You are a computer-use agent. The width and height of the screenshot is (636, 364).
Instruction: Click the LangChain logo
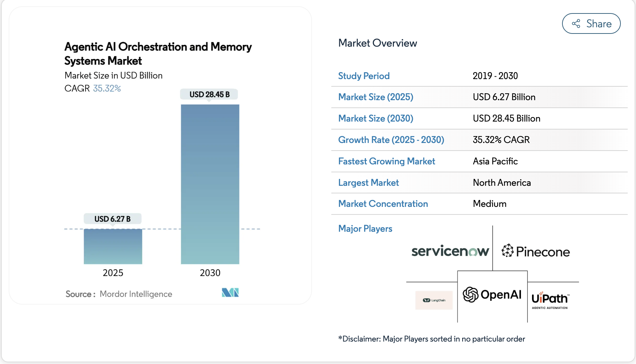(434, 300)
